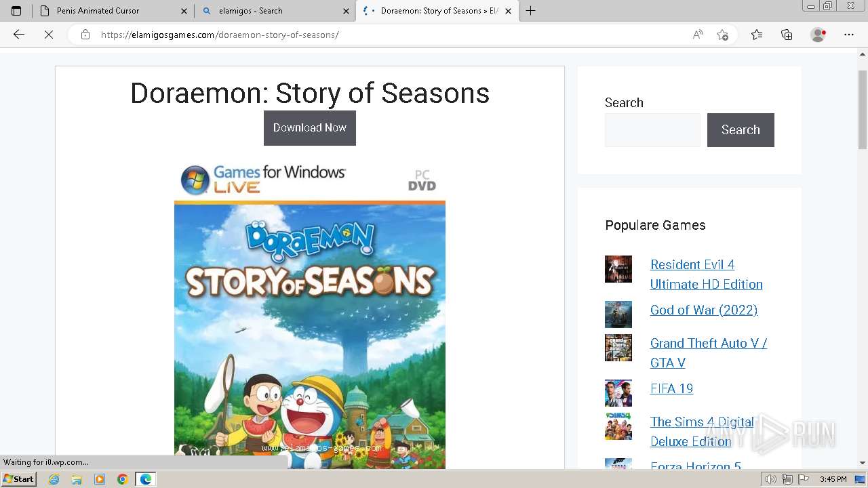Click The Sims 4 thumbnail
Screen dimensions: 868x488
[x=618, y=426]
